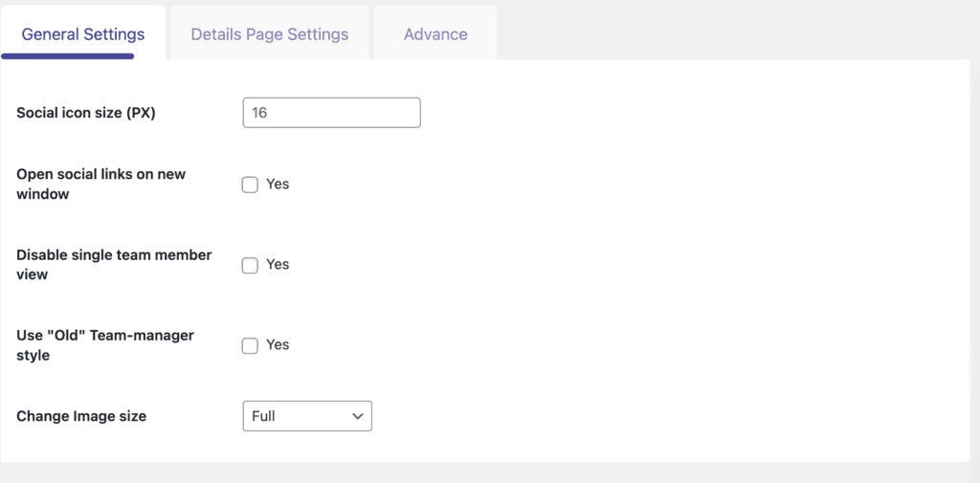Viewport: 980px width, 483px height.
Task: Tick the Disable single team member view checkbox
Action: click(250, 266)
